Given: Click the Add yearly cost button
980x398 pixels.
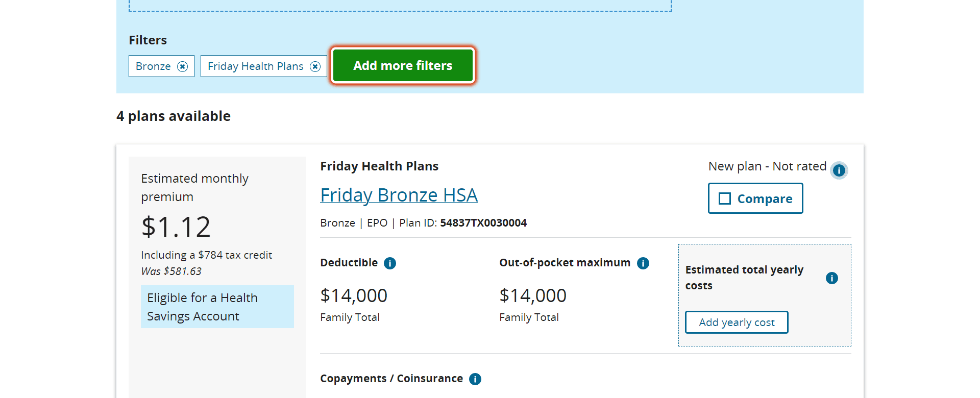Looking at the screenshot, I should click(x=737, y=322).
